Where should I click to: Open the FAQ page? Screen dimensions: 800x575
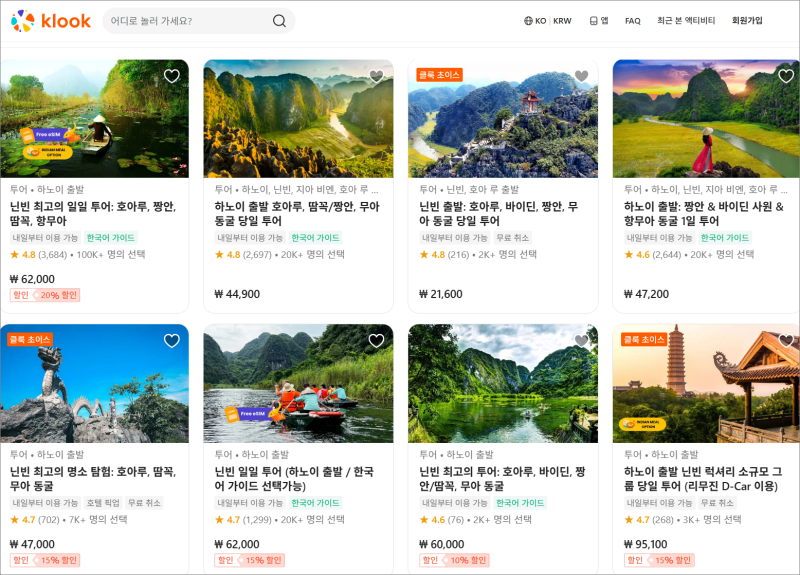[633, 21]
